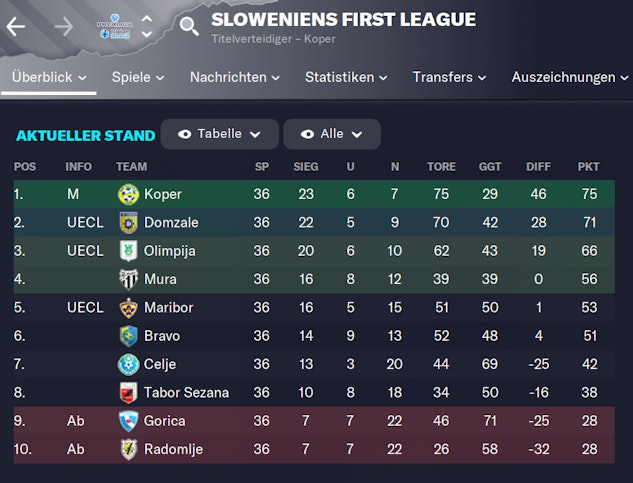Viewport: 633px width, 483px height.
Task: Click the Olimpija club crest
Action: (128, 251)
